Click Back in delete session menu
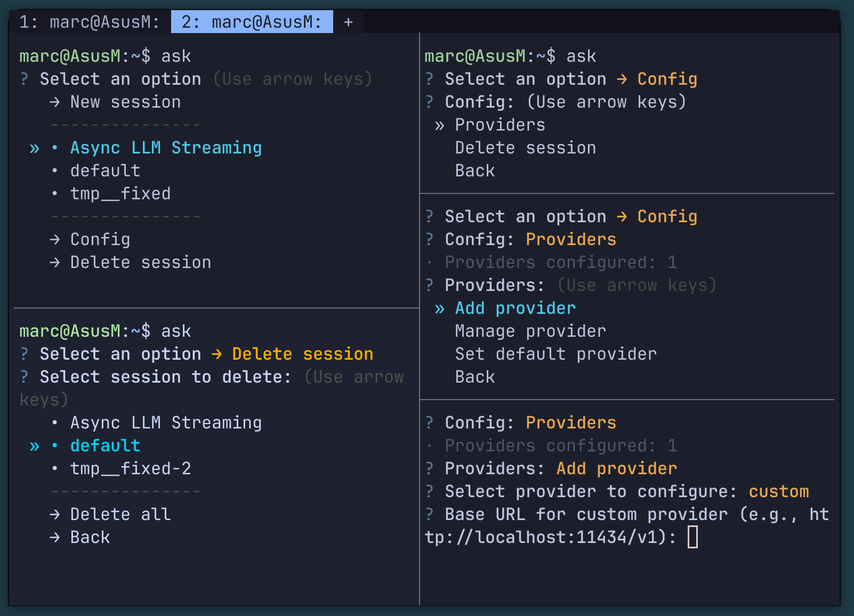The image size is (854, 616). pos(90,537)
